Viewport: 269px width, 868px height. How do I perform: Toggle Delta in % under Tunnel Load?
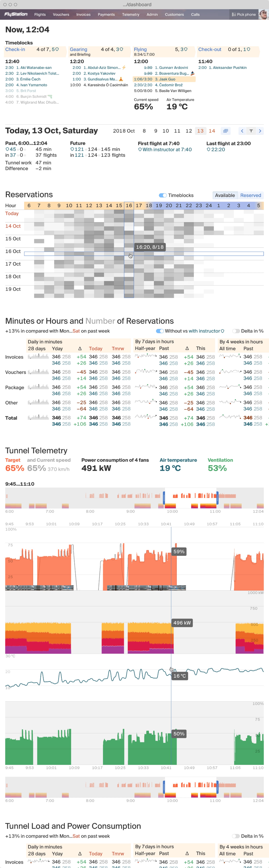(236, 836)
